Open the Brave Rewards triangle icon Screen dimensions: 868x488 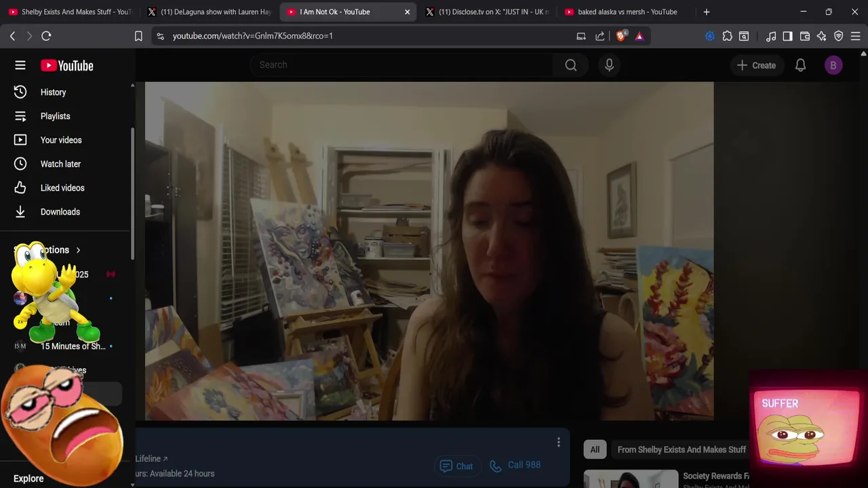click(x=639, y=36)
